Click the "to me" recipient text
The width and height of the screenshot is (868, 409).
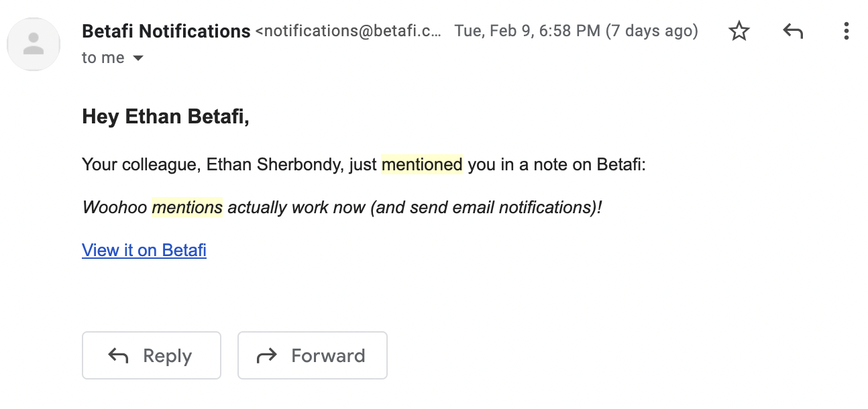[103, 58]
